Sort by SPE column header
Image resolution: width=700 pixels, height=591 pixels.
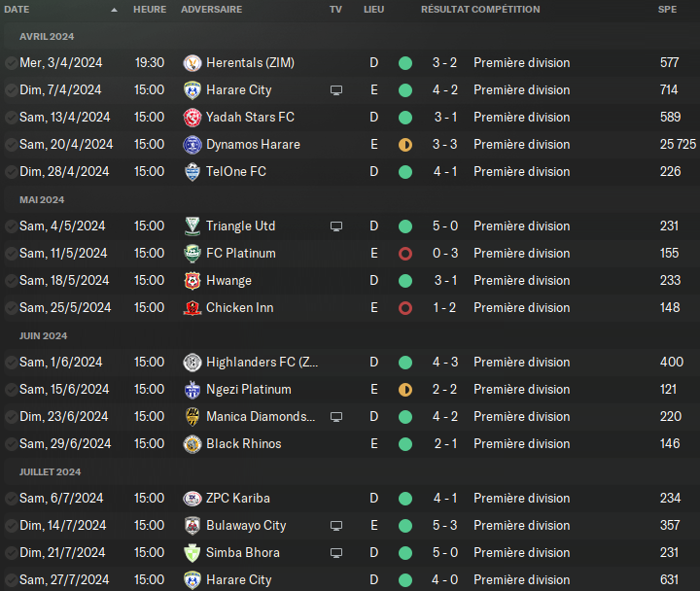point(667,10)
